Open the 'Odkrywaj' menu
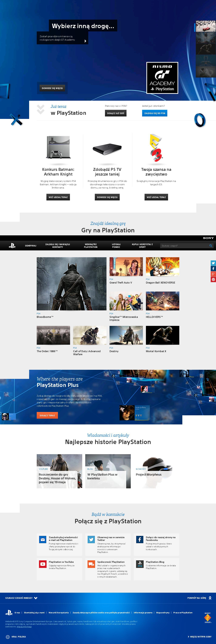Image resolution: width=216 pixels, height=644 pixels. (x=30, y=246)
